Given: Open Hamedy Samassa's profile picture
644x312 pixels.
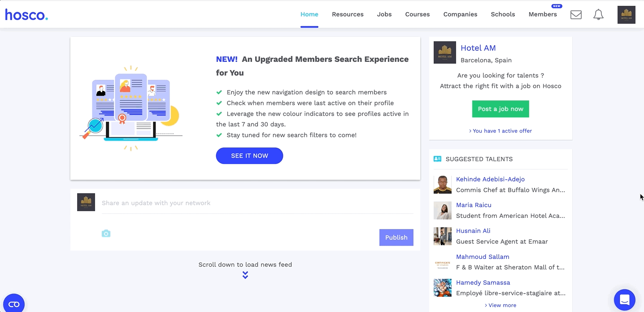Looking at the screenshot, I should 443,288.
